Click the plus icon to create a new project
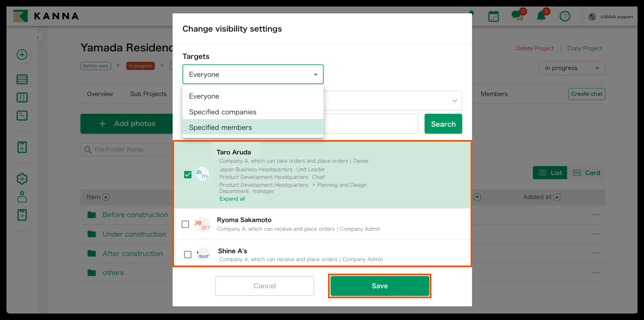Screen dimensions: 644x320 (22, 54)
